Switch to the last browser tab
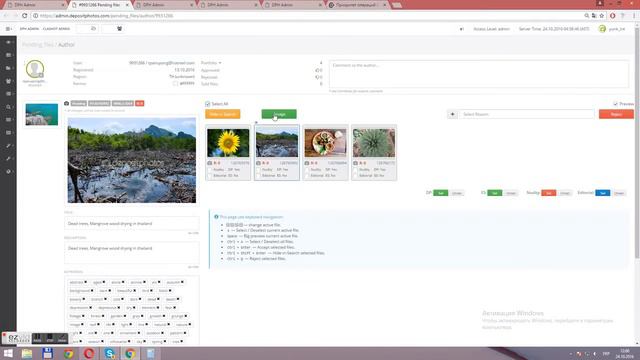Viewport: 640px width, 360px height. pos(358,5)
